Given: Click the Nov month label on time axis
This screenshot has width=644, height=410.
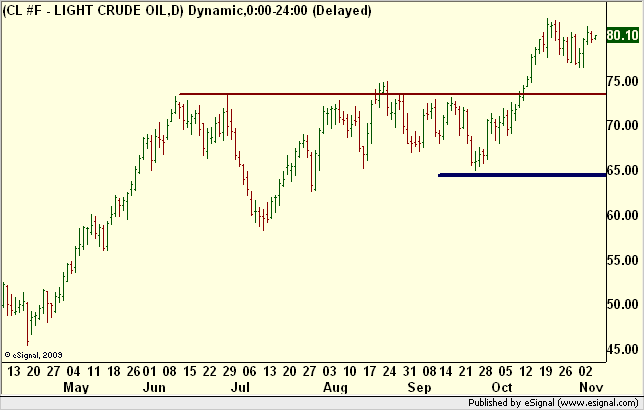Looking at the screenshot, I should (x=591, y=387).
